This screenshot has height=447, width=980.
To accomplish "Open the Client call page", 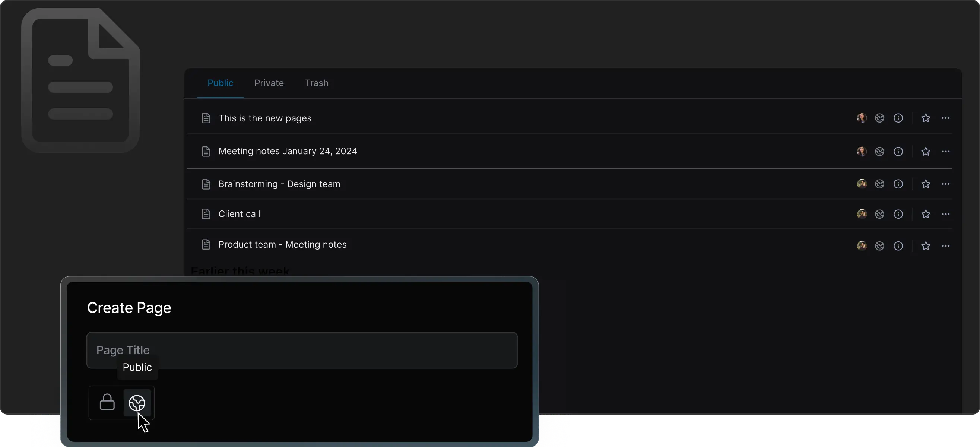I will point(239,214).
